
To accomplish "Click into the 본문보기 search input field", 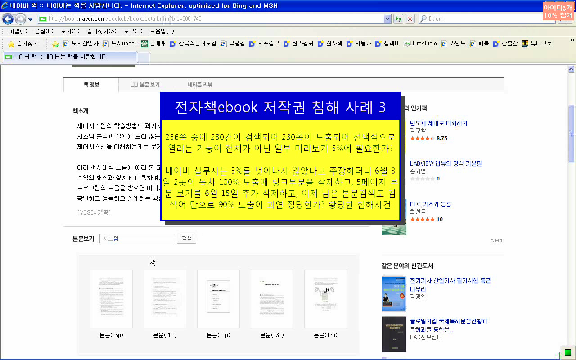I will click(x=138, y=238).
